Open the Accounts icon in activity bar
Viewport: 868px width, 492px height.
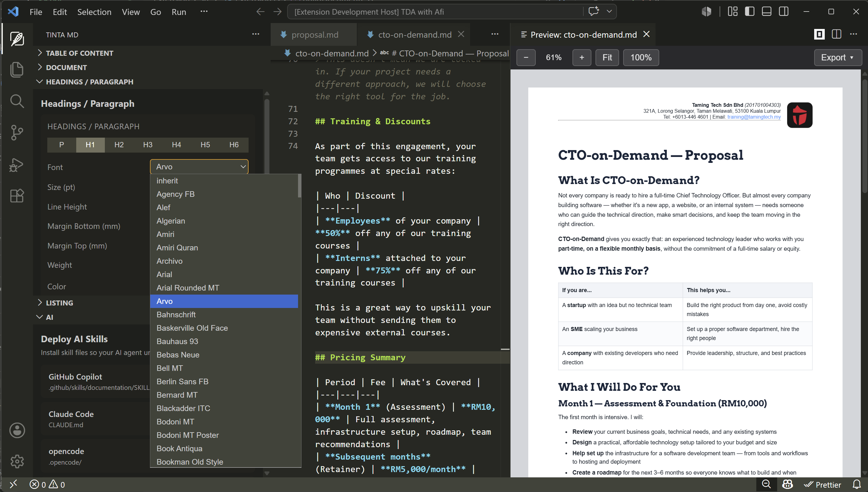point(17,430)
